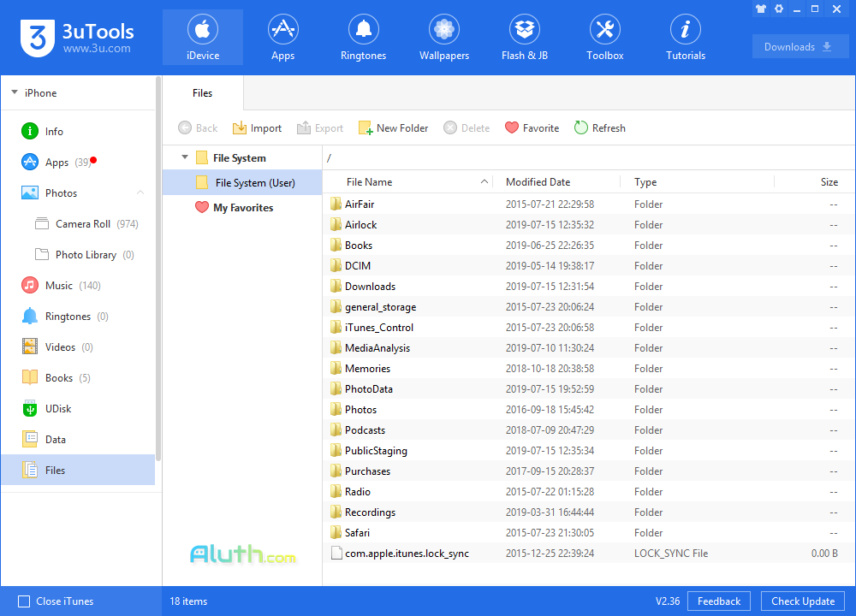Viewport: 856px width, 616px height.
Task: Collapse the File System tree
Action: (x=185, y=157)
